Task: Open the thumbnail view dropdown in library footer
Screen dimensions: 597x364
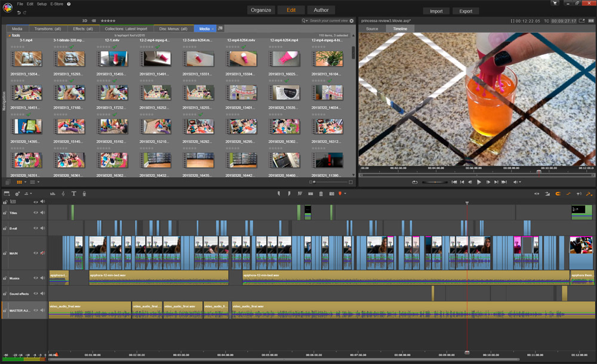Action: 26,183
